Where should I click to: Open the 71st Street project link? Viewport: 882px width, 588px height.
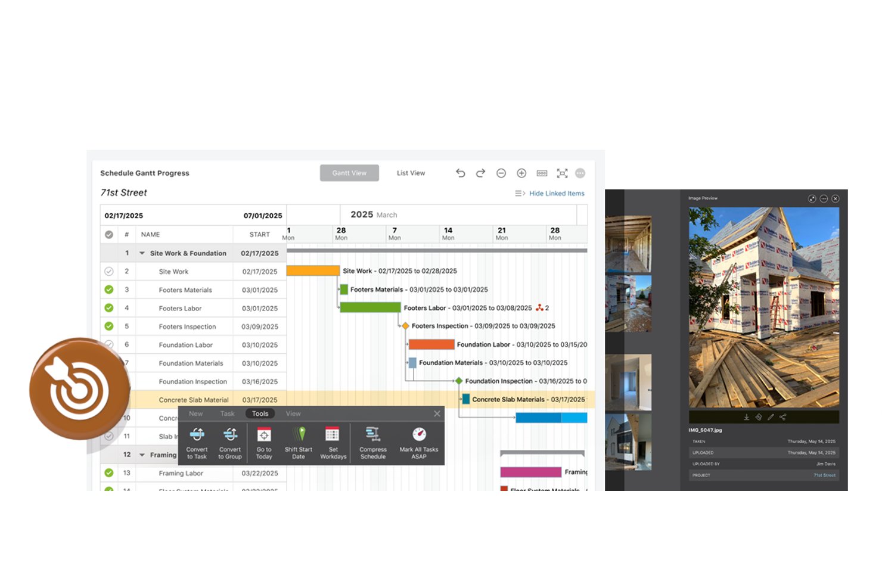825,475
